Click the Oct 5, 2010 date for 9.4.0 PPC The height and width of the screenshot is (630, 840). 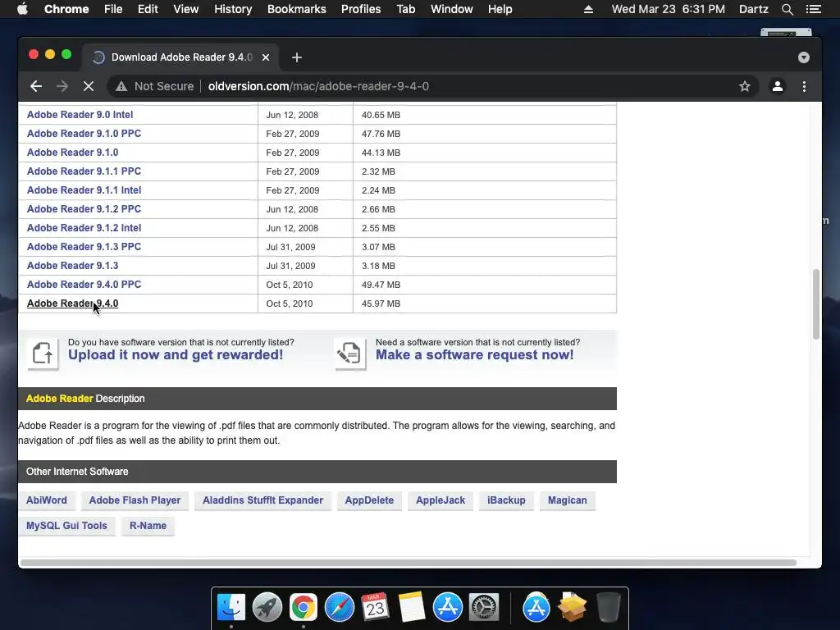[290, 285]
